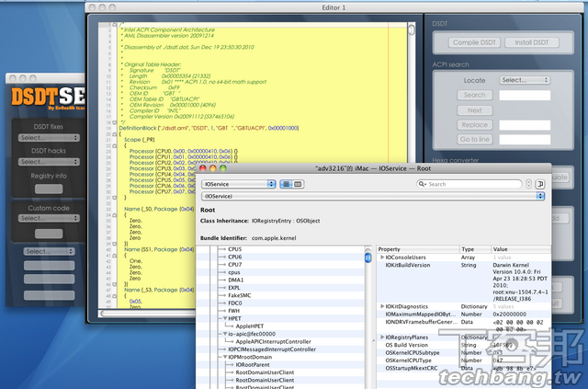Click the Go to line button
Image resolution: width=588 pixels, height=389 pixels.
474,139
